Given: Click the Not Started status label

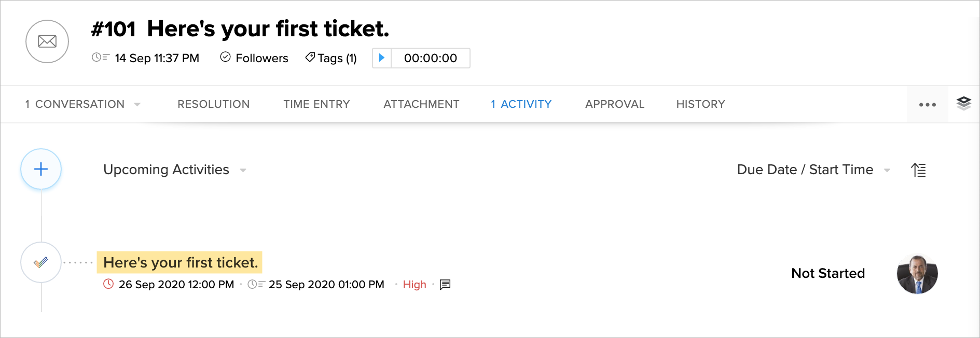Looking at the screenshot, I should click(828, 273).
